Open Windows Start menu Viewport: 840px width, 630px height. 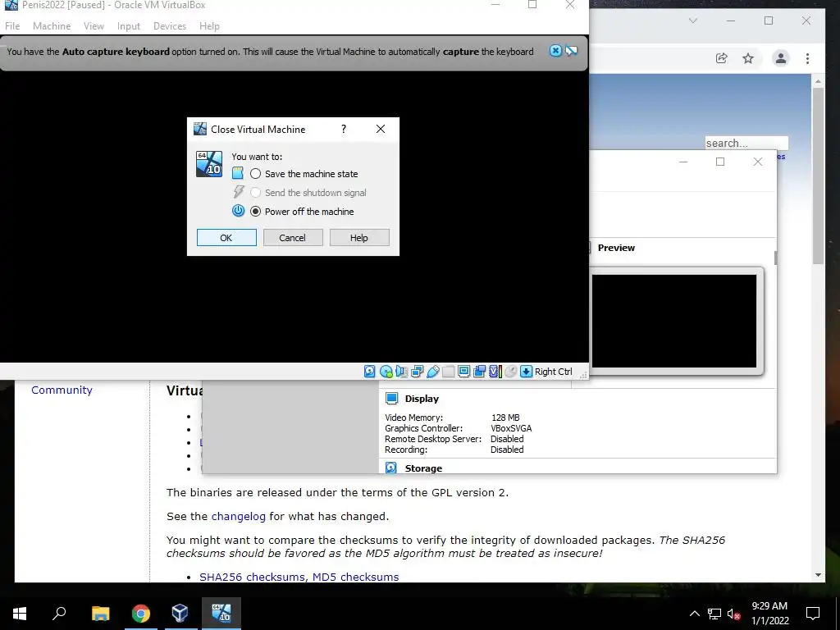coord(20,614)
